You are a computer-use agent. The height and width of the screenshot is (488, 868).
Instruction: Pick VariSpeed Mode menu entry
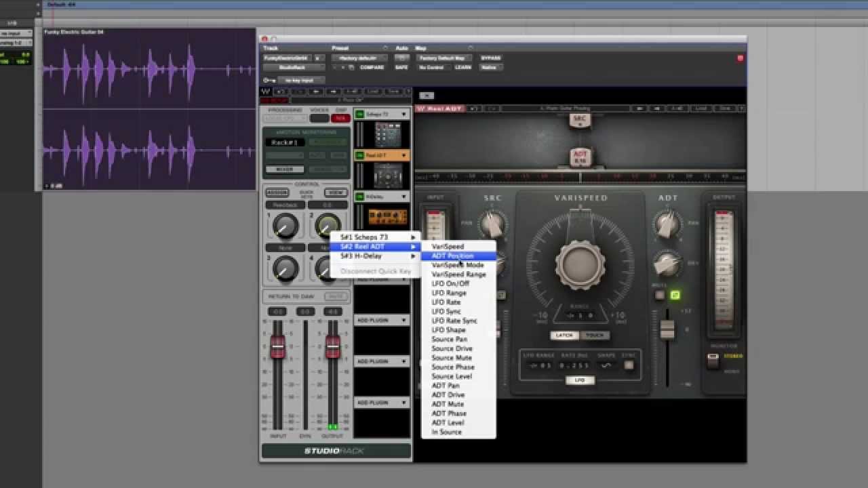tap(458, 265)
